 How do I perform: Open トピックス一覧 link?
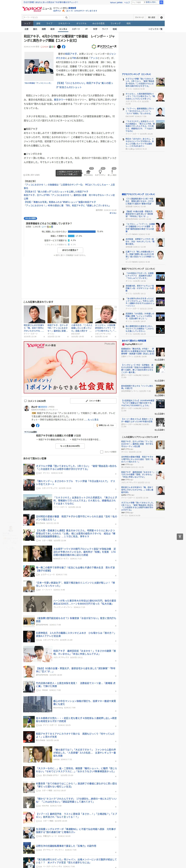[x=155, y=29]
